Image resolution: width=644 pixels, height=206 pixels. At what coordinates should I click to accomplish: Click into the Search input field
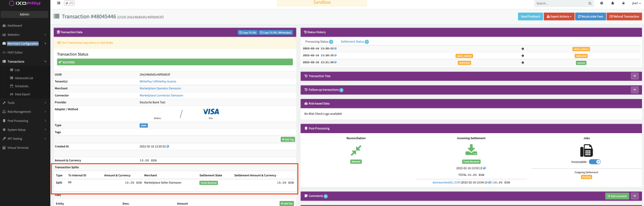[x=559, y=3]
